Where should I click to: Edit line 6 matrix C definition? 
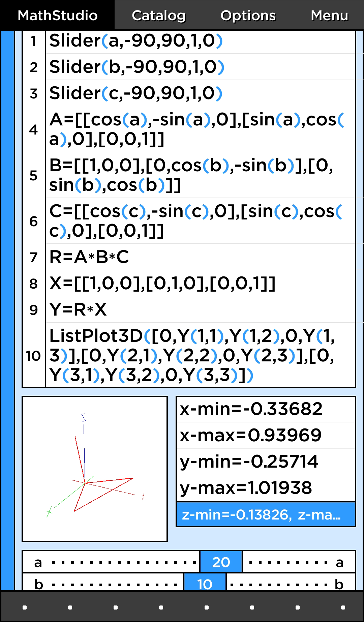click(200, 221)
